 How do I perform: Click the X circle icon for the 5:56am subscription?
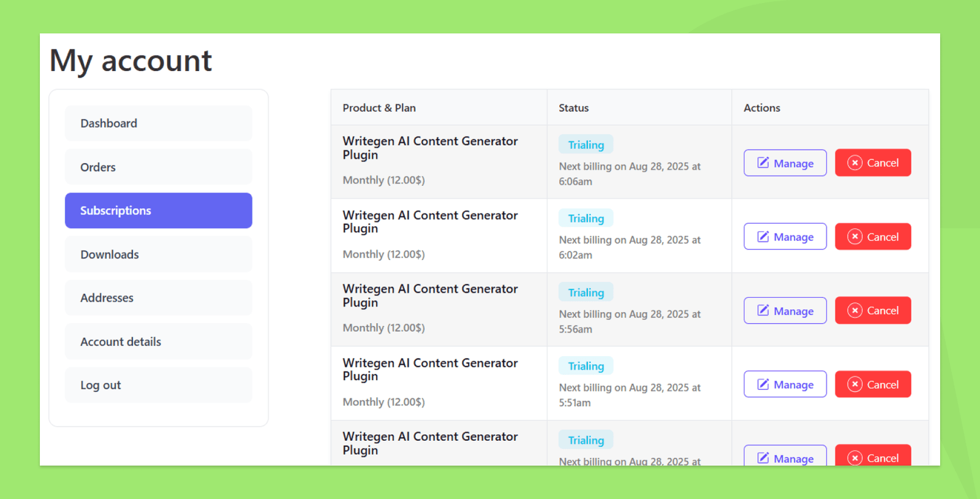[x=855, y=310]
